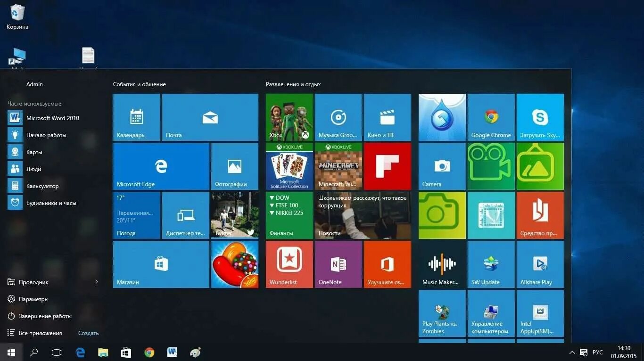Image resolution: width=644 pixels, height=361 pixels.
Task: Launch Chrome from the taskbar
Action: pos(149,352)
